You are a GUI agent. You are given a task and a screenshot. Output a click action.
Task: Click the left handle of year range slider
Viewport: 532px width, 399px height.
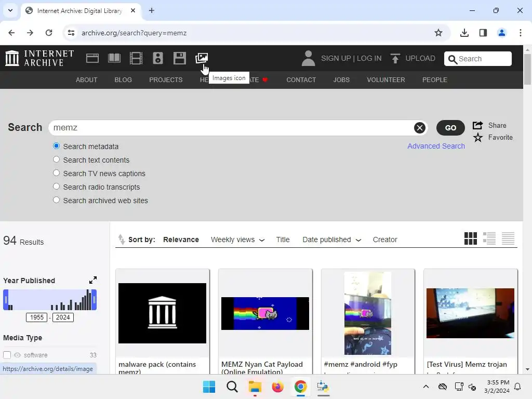coord(6,300)
